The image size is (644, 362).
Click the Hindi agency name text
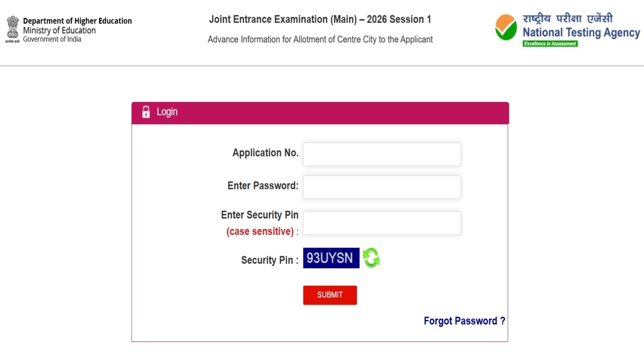coord(568,19)
